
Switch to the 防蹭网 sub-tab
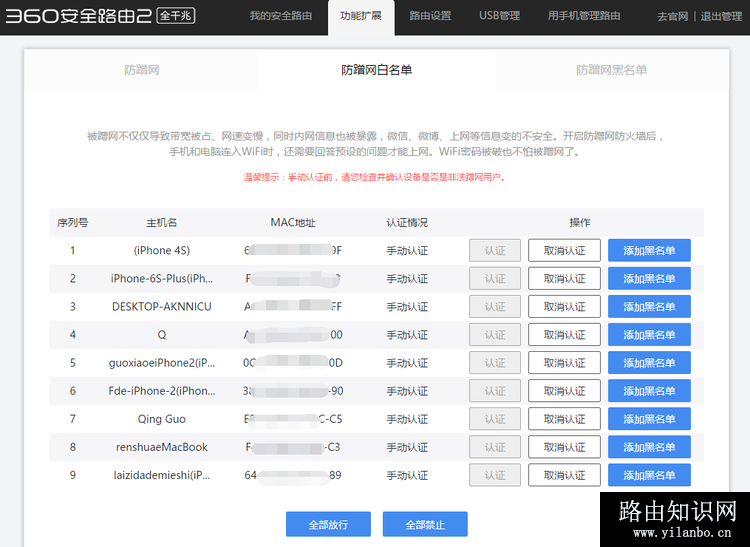[x=142, y=70]
